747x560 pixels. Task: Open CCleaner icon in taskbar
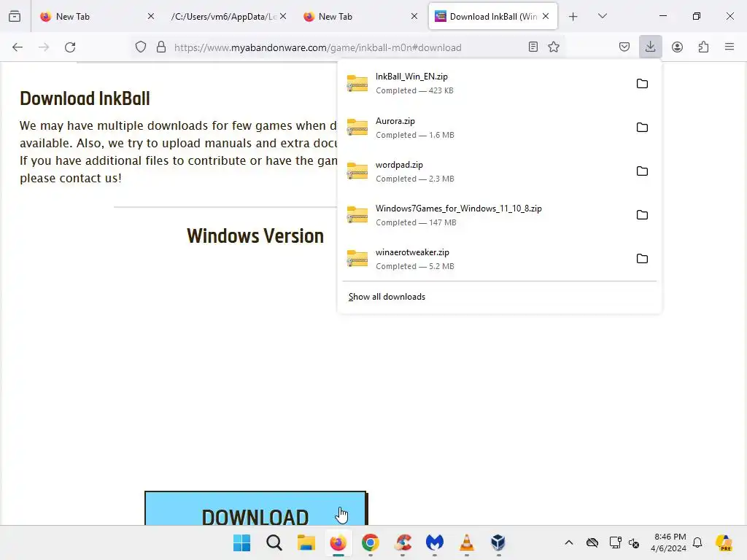[x=403, y=542]
